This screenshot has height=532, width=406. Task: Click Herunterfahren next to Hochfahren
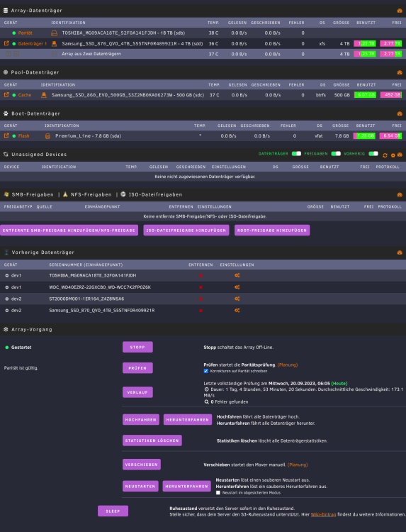click(187, 420)
